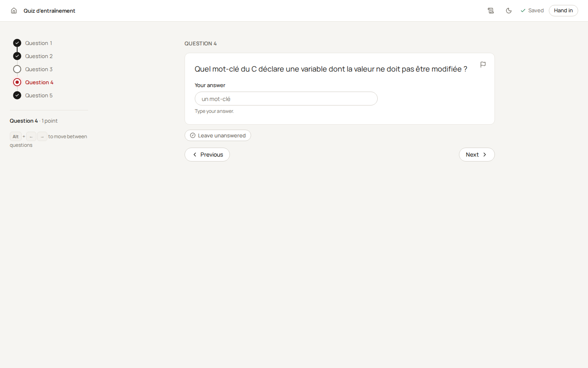
Task: Click the Question 1 checkmark circle
Action: [x=17, y=43]
